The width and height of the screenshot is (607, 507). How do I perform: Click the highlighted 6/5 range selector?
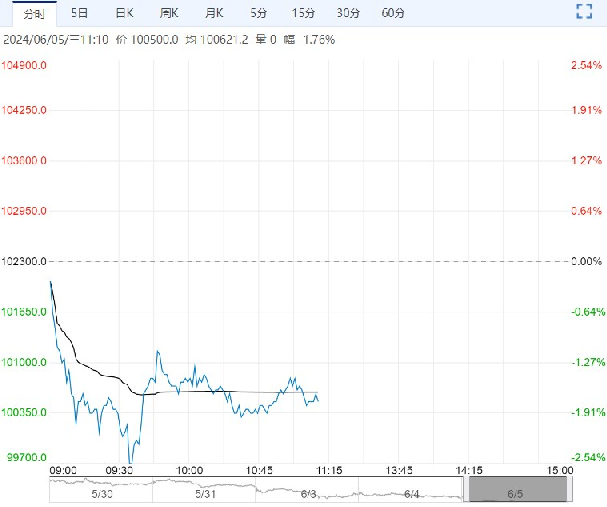coord(516,490)
